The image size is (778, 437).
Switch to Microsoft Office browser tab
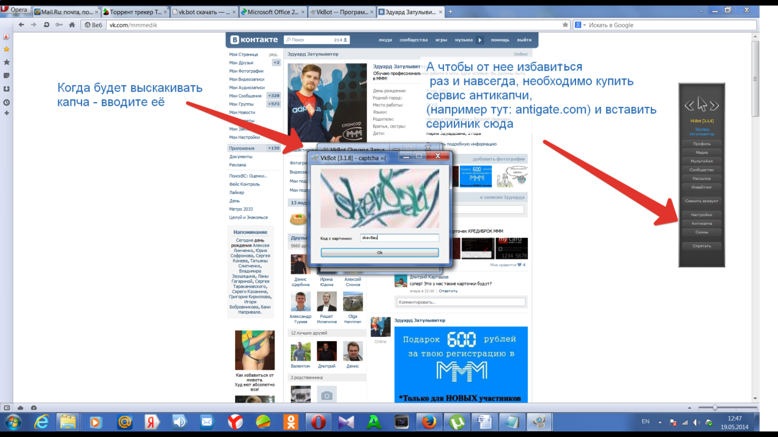(271, 12)
